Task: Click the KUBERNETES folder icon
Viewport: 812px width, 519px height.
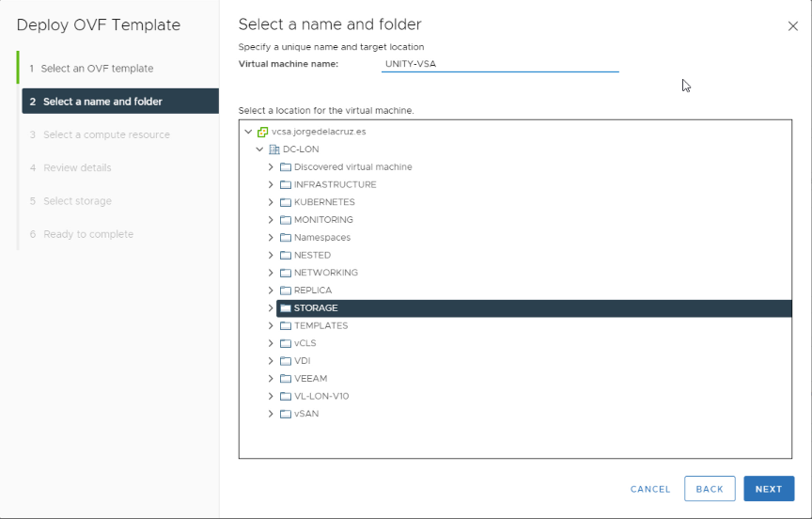Action: [x=286, y=202]
